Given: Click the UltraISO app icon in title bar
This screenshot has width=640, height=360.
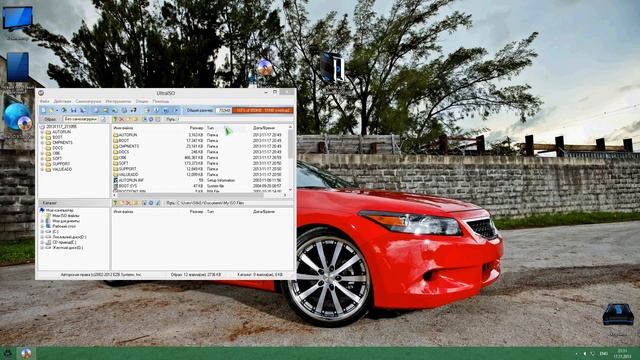Looking at the screenshot, I should tap(41, 93).
